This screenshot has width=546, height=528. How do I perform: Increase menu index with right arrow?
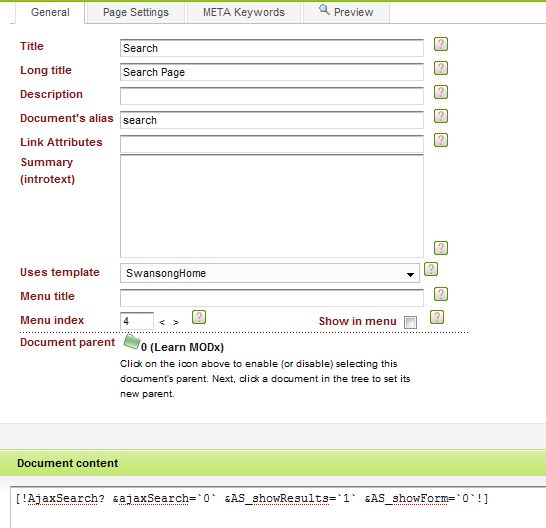coord(176,322)
